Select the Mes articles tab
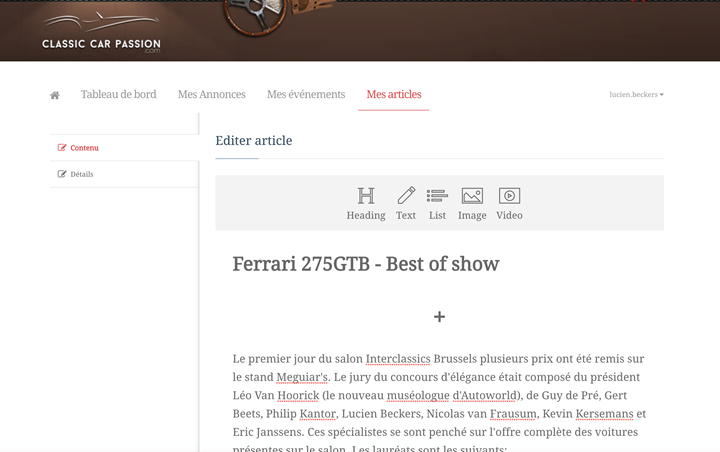This screenshot has height=452, width=720. click(394, 94)
